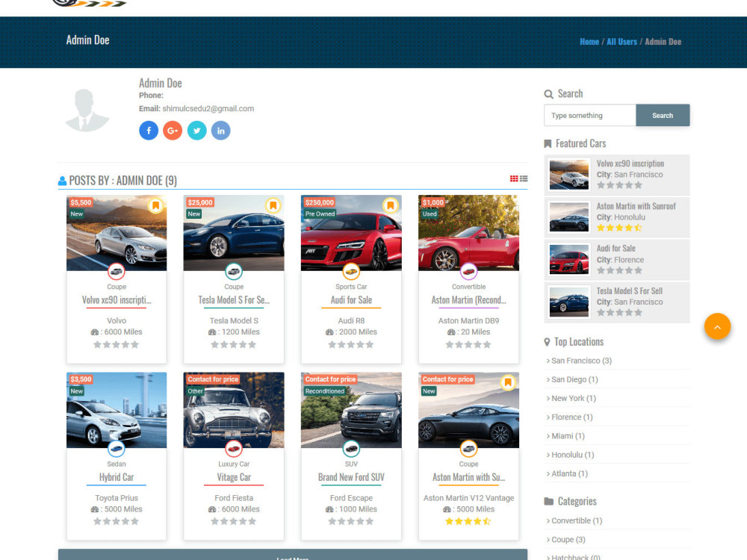Click Pre Owned condition tag

point(320,214)
